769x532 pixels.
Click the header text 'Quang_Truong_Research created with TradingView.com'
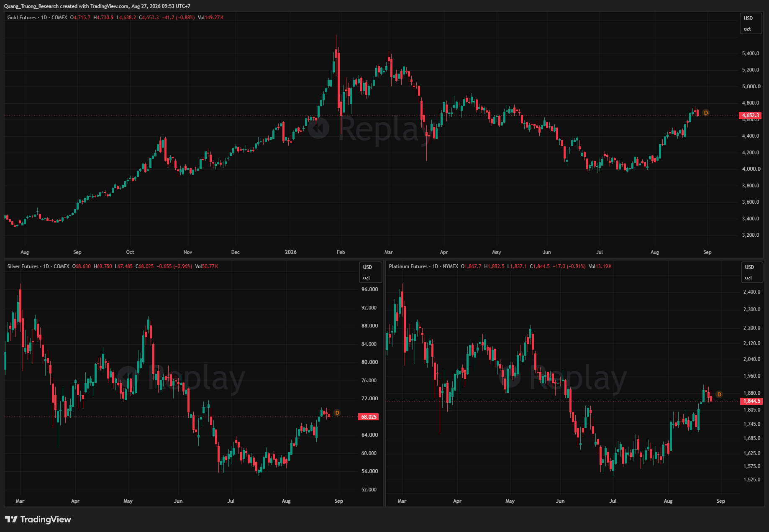(x=66, y=6)
